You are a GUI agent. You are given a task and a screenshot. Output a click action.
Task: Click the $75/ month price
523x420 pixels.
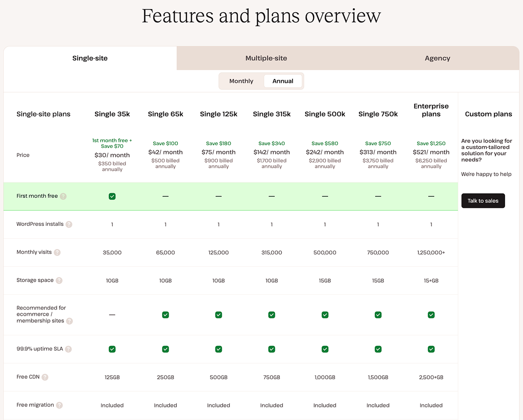click(x=218, y=152)
